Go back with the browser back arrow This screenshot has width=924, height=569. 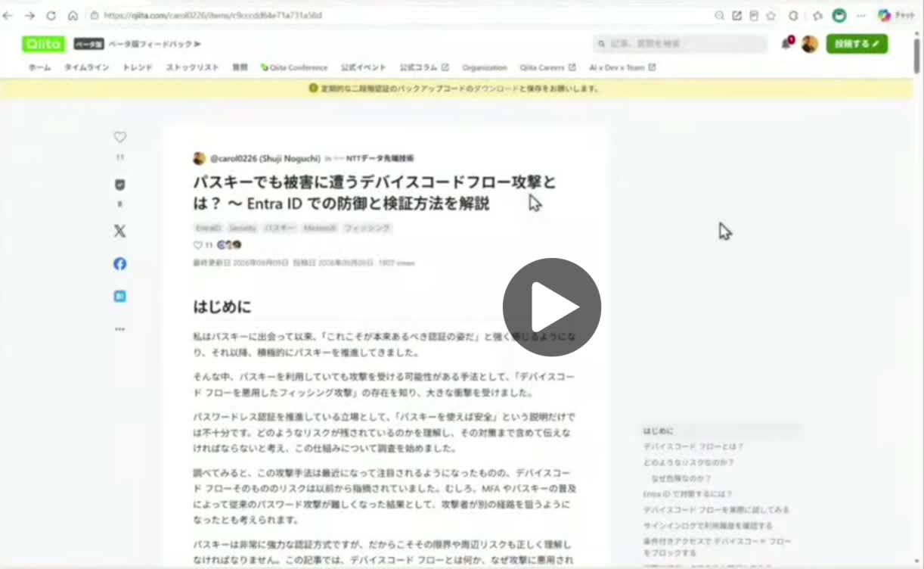(x=8, y=15)
